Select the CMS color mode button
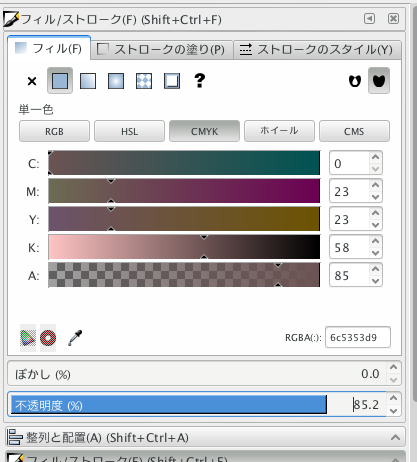This screenshot has height=462, width=417. [x=354, y=131]
